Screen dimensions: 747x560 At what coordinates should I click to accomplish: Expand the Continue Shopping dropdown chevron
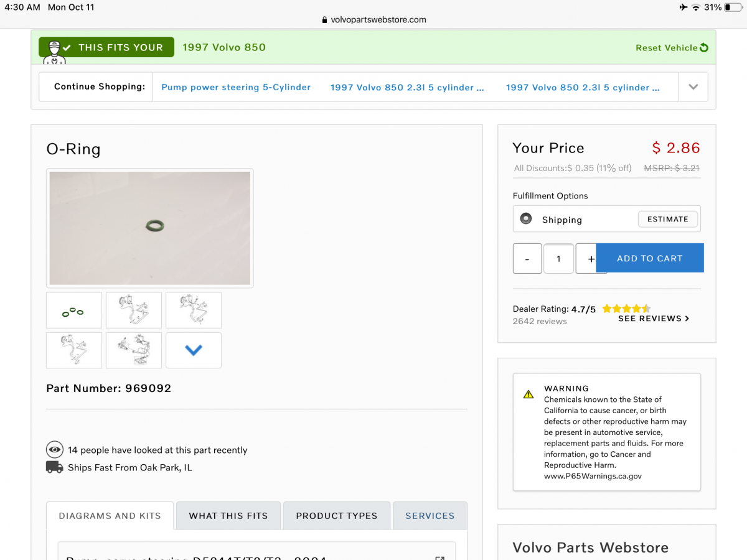click(x=693, y=87)
